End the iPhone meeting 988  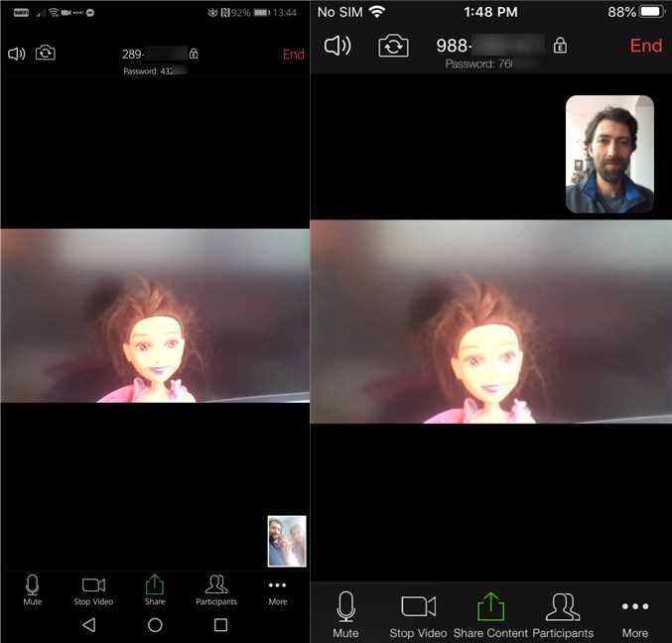(646, 46)
